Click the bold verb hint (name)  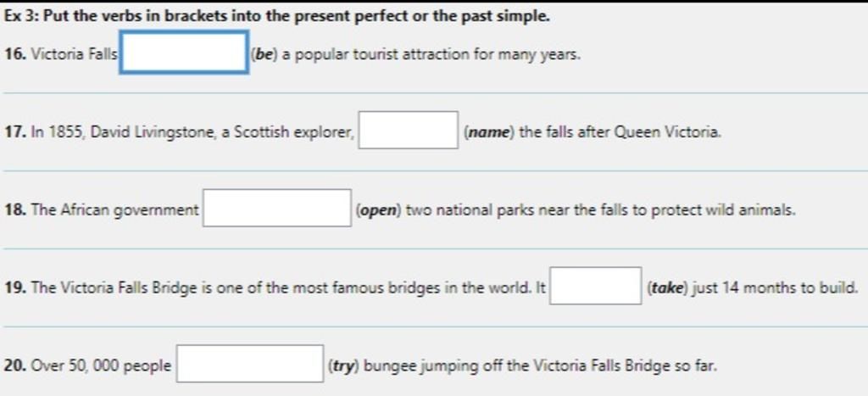487,133
